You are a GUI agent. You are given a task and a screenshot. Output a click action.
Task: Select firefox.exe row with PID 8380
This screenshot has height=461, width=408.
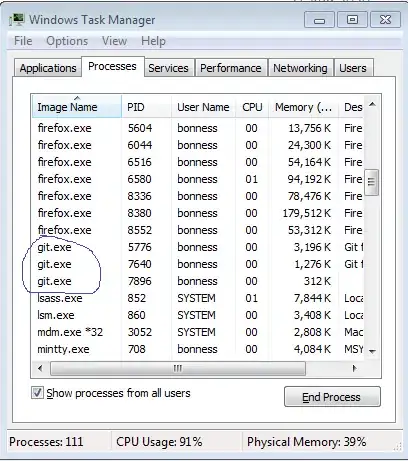click(198, 213)
